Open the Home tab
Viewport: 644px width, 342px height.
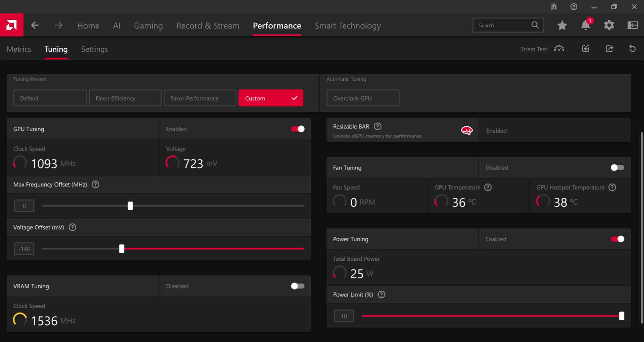click(x=88, y=26)
